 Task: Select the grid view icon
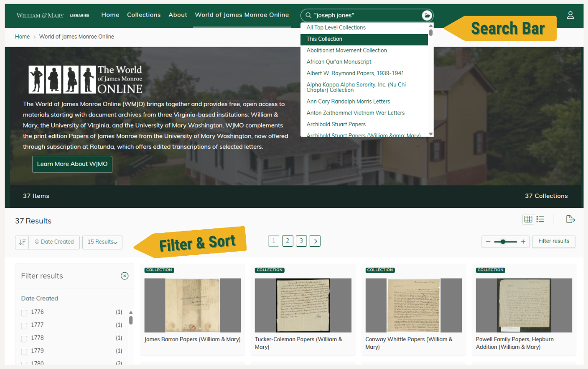(528, 219)
